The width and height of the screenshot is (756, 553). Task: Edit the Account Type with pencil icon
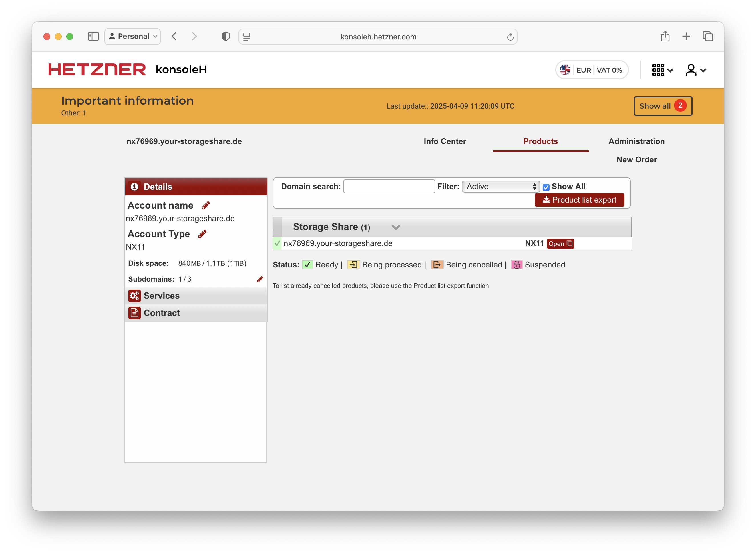point(202,234)
